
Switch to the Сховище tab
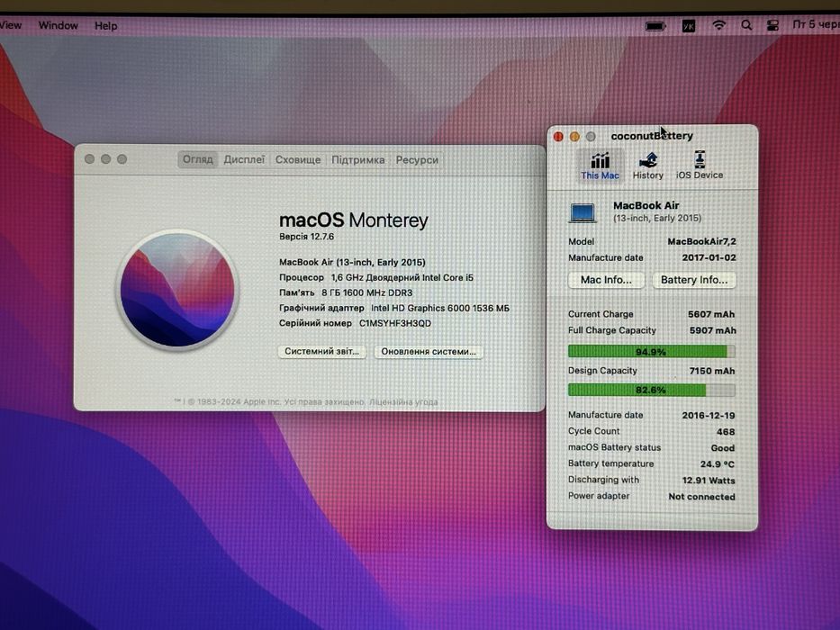tap(298, 159)
